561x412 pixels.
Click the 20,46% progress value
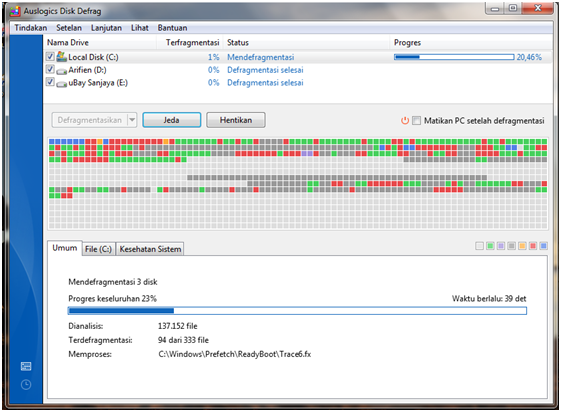[529, 57]
